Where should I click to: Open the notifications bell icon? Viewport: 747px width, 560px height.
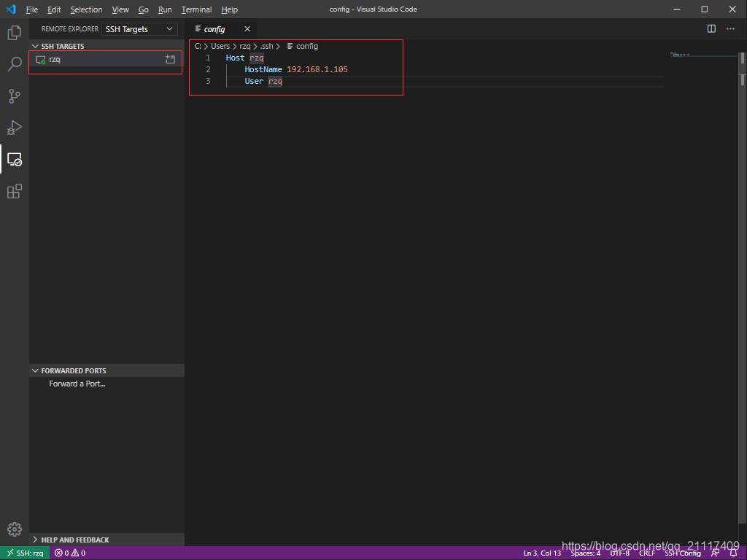[x=734, y=553]
